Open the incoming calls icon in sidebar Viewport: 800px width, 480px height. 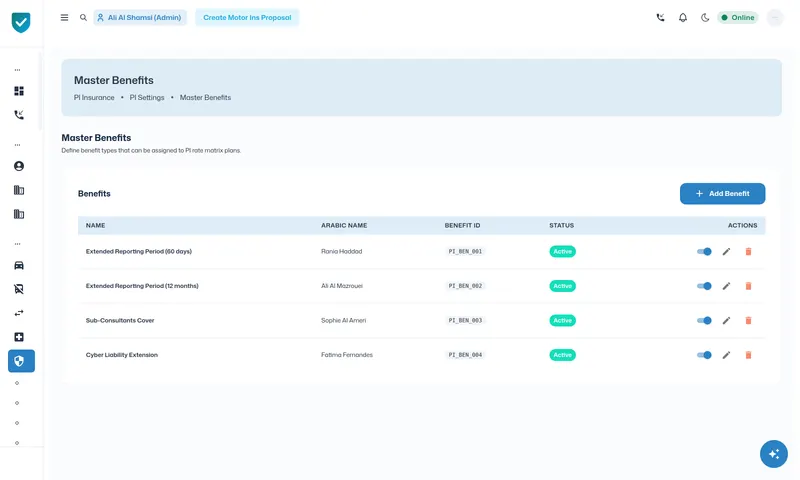click(19, 115)
